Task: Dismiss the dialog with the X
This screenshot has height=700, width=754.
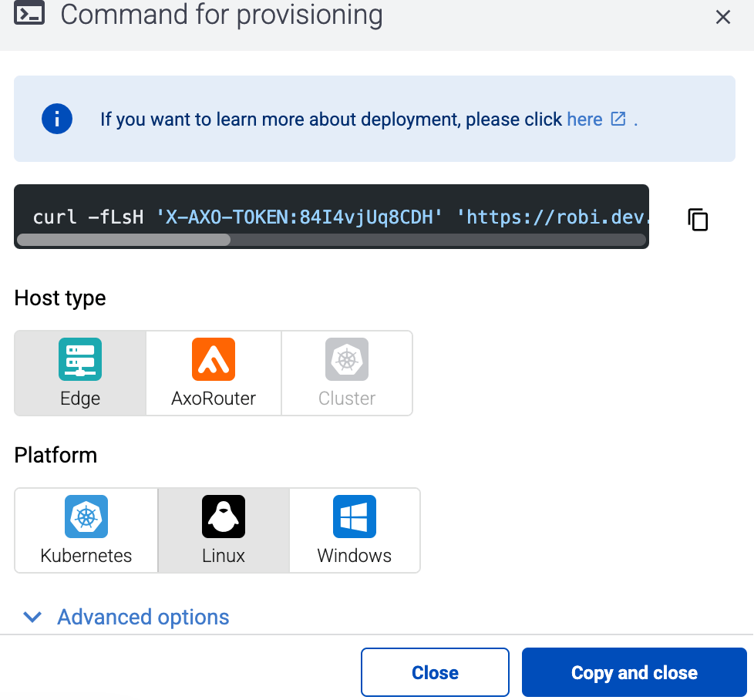Action: [x=722, y=16]
